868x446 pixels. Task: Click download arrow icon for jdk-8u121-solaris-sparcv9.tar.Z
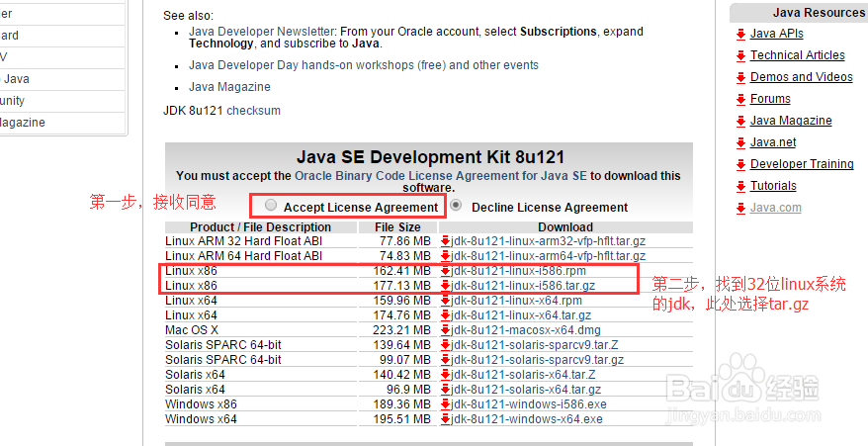(445, 345)
